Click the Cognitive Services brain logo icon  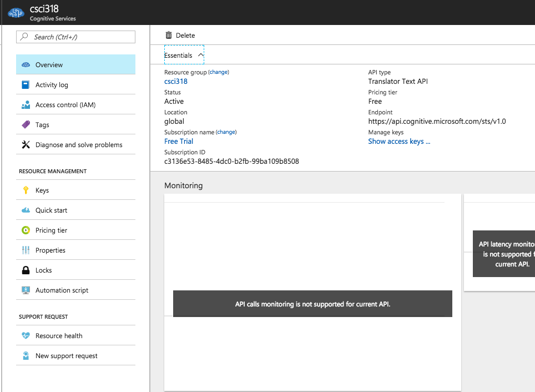click(16, 13)
